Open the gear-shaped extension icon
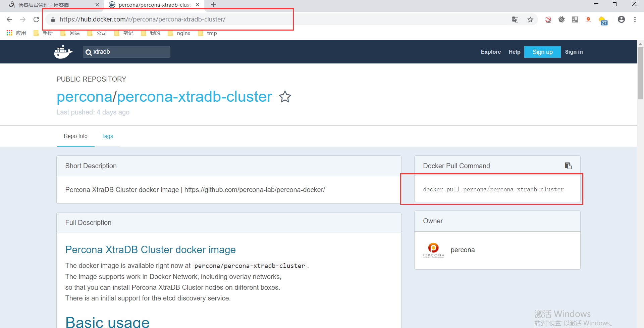The width and height of the screenshot is (644, 328). click(561, 19)
